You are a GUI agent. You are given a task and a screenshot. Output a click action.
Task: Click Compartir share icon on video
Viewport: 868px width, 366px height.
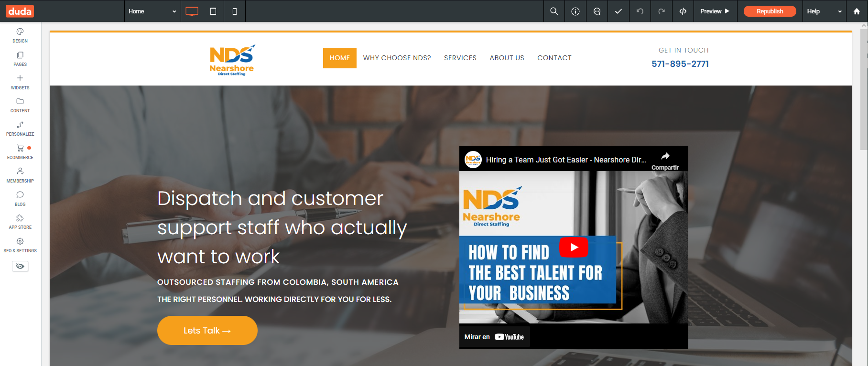tap(665, 161)
